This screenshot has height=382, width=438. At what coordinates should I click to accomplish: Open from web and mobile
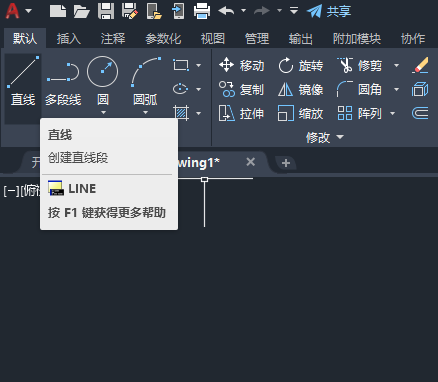click(x=154, y=11)
